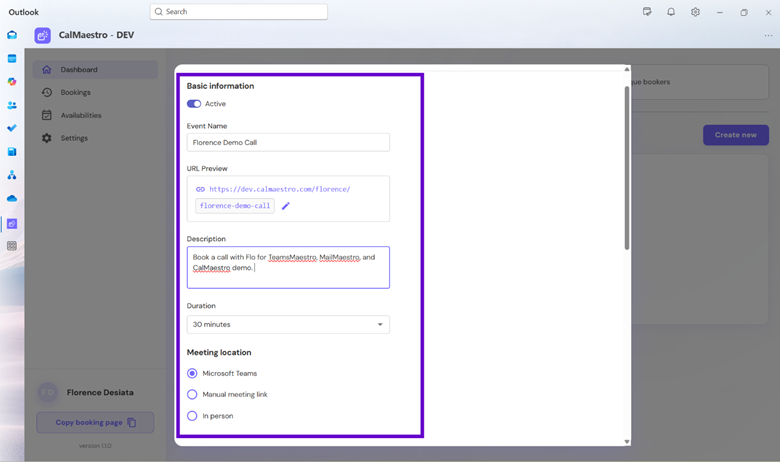Screen dimensions: 780x462
Task: Go to Availabilities in navigation
Action: pyautogui.click(x=95, y=115)
